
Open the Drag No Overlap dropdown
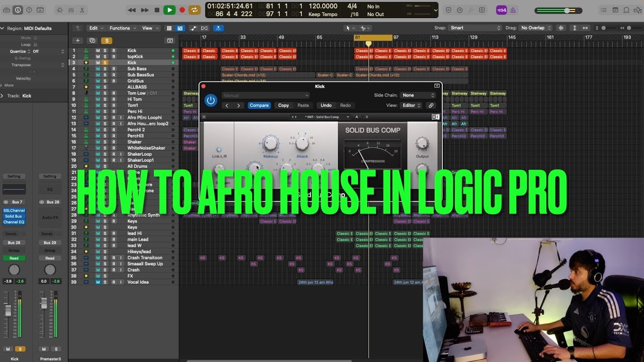coord(536,28)
